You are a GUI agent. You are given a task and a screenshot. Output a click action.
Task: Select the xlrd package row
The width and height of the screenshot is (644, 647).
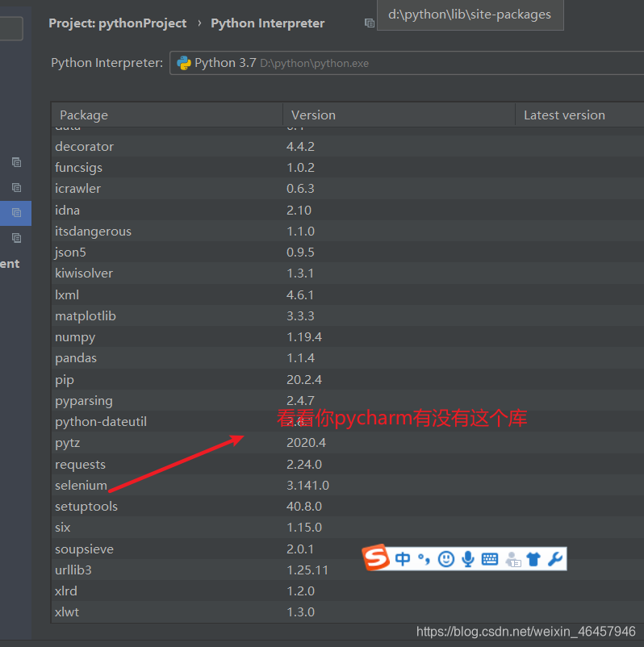pos(348,591)
